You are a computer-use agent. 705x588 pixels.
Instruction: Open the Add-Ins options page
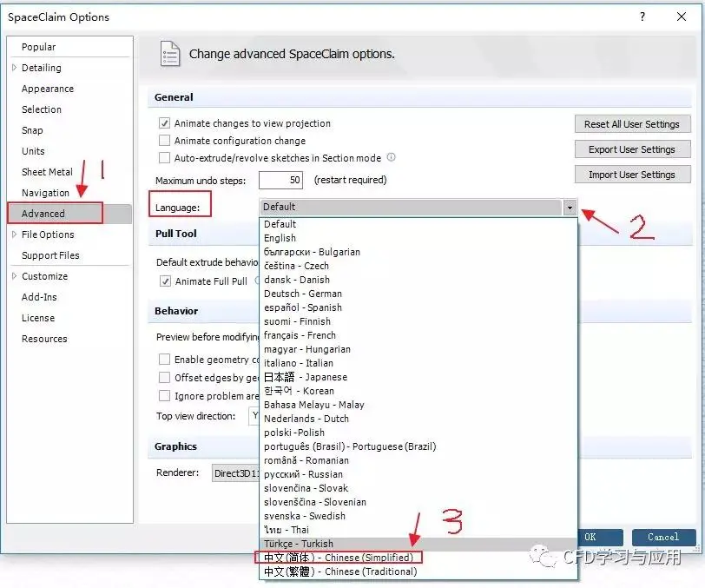point(39,297)
